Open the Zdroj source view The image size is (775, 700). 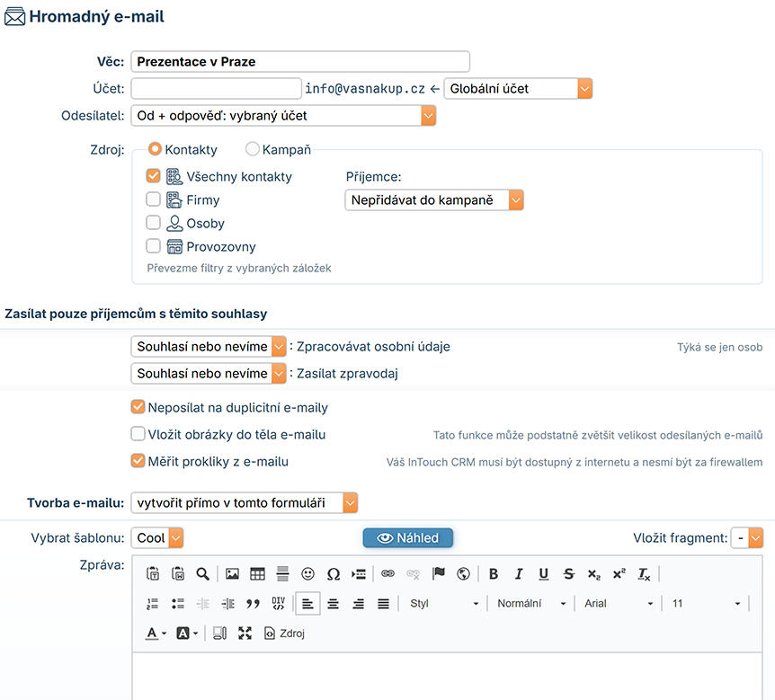pos(284,633)
